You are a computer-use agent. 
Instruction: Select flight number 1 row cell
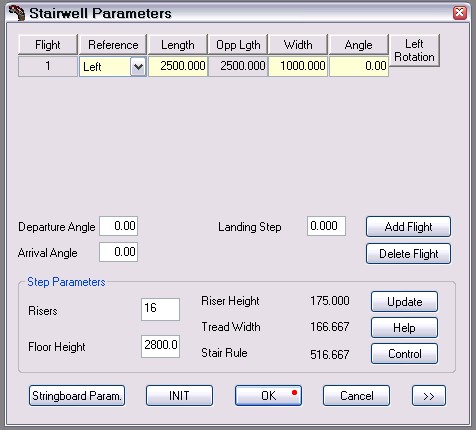[x=48, y=66]
